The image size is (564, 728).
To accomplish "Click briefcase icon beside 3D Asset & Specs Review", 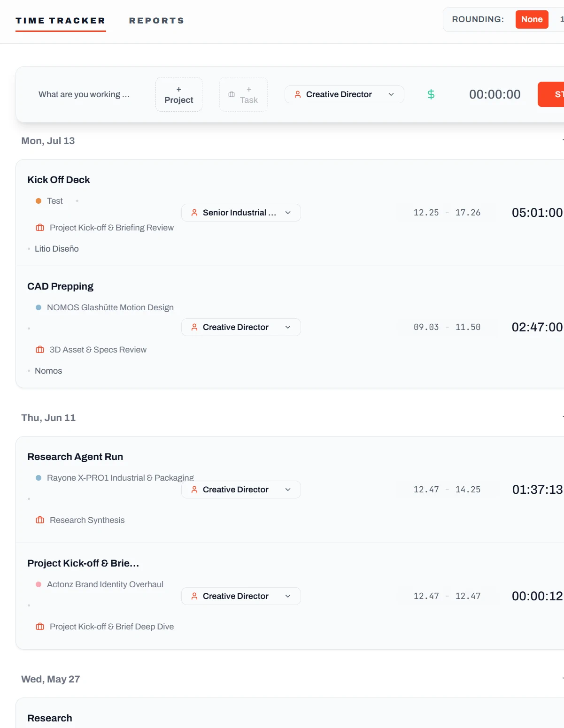I will tap(40, 350).
